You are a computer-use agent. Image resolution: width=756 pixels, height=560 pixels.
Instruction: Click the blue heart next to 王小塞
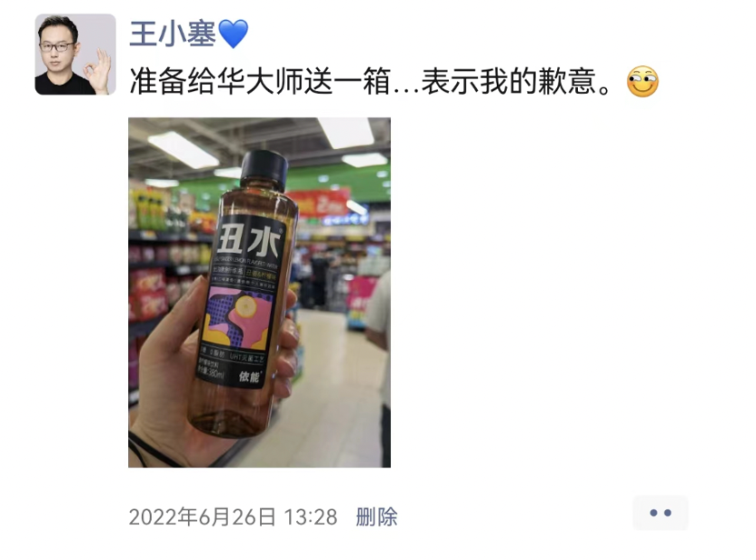(234, 34)
